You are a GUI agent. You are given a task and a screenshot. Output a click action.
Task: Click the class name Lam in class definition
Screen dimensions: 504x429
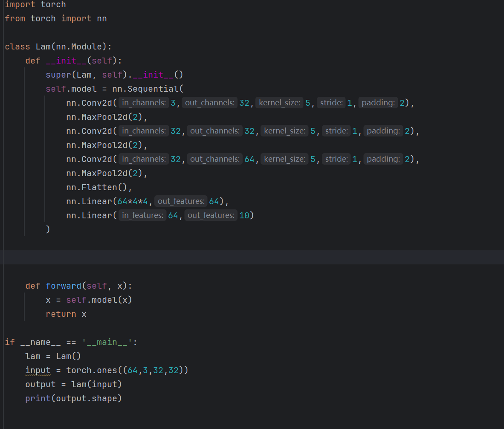pyautogui.click(x=43, y=46)
